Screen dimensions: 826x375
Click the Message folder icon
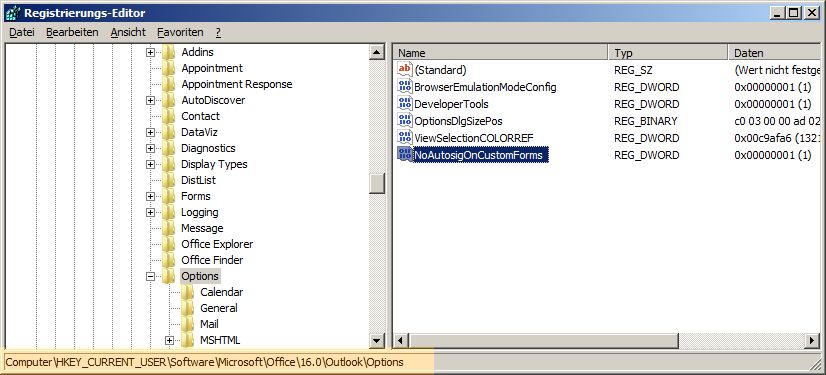pos(169,228)
